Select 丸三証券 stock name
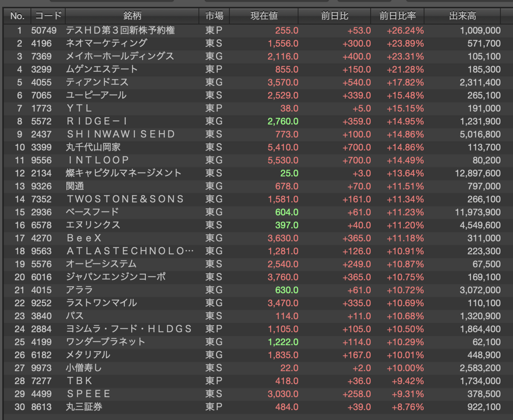This screenshot has height=420, width=513. click(x=84, y=407)
